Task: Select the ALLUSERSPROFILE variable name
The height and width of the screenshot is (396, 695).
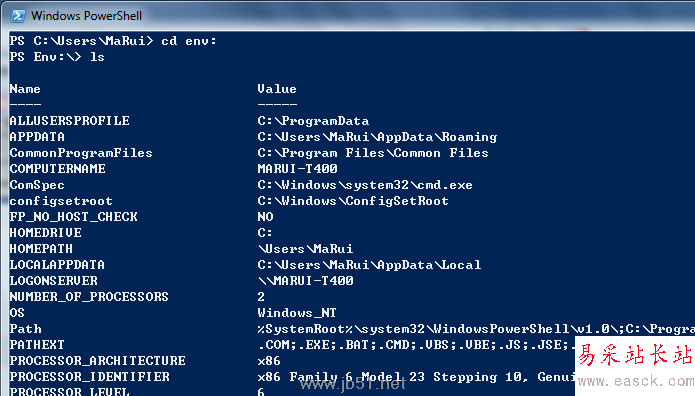Action: 70,121
